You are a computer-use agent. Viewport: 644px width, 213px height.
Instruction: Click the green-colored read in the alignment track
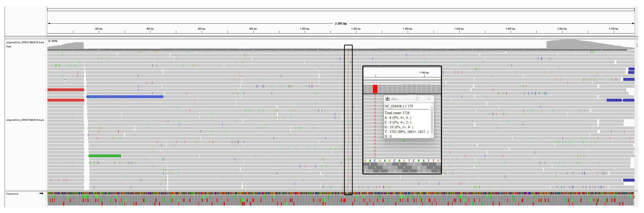tap(105, 156)
